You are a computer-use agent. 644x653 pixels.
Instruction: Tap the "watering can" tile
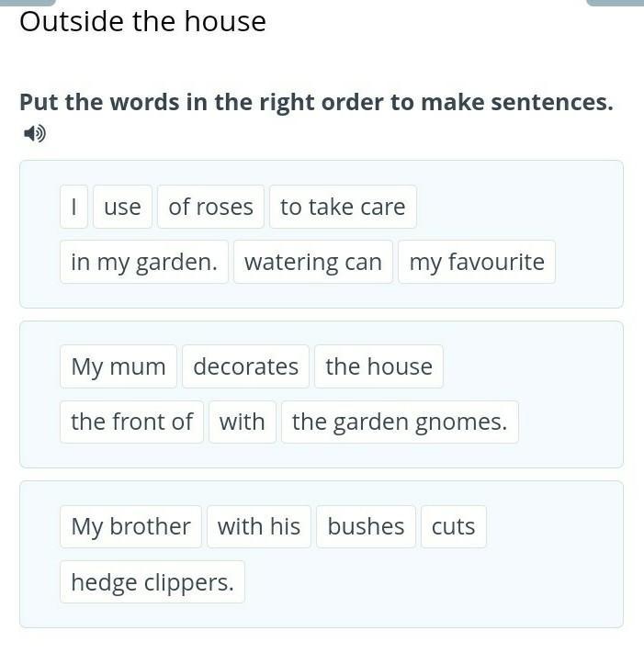pyautogui.click(x=313, y=262)
